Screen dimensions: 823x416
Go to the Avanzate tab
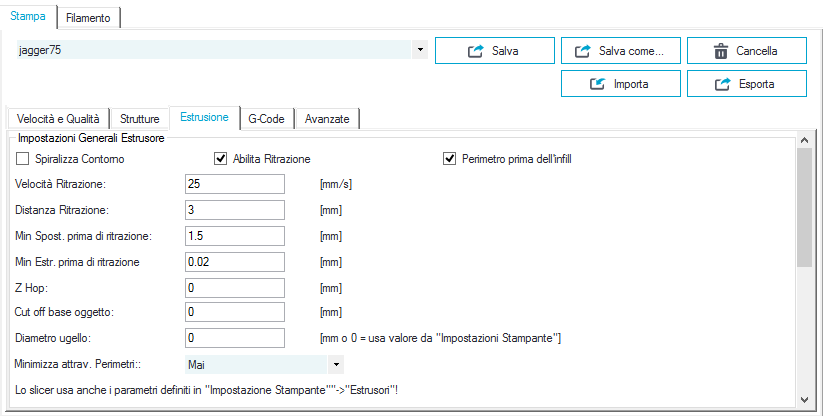click(327, 119)
